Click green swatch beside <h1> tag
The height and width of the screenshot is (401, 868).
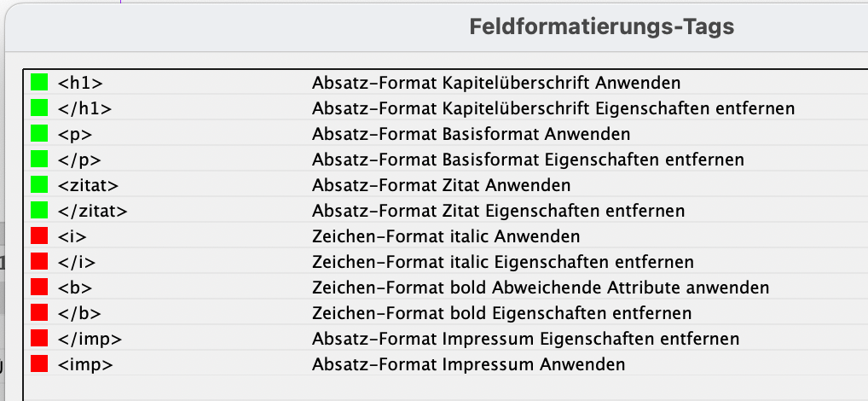(x=39, y=83)
